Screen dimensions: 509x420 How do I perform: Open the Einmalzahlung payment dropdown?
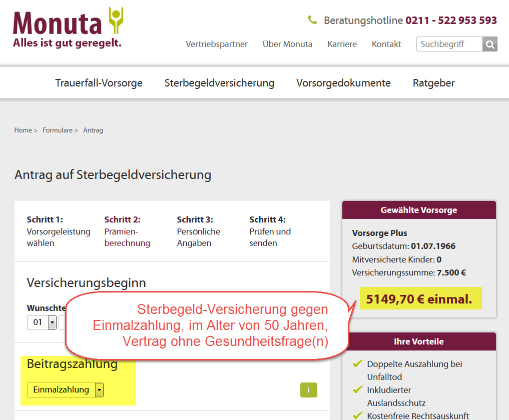pyautogui.click(x=65, y=390)
